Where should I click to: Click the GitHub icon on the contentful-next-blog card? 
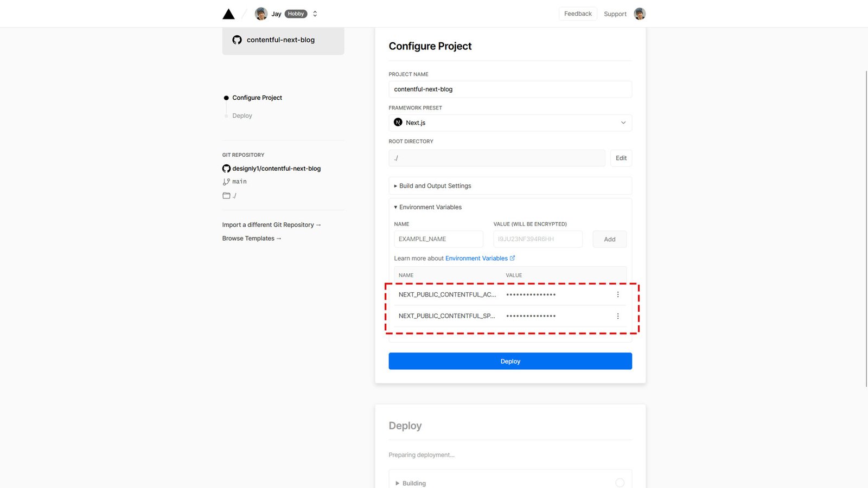click(237, 40)
